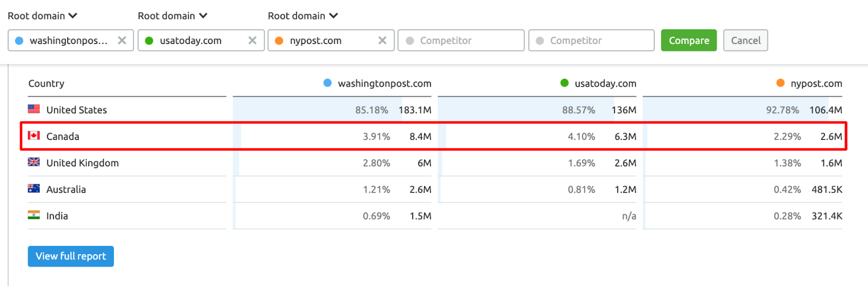Click the United States flag icon
868x286 pixels.
tap(34, 109)
